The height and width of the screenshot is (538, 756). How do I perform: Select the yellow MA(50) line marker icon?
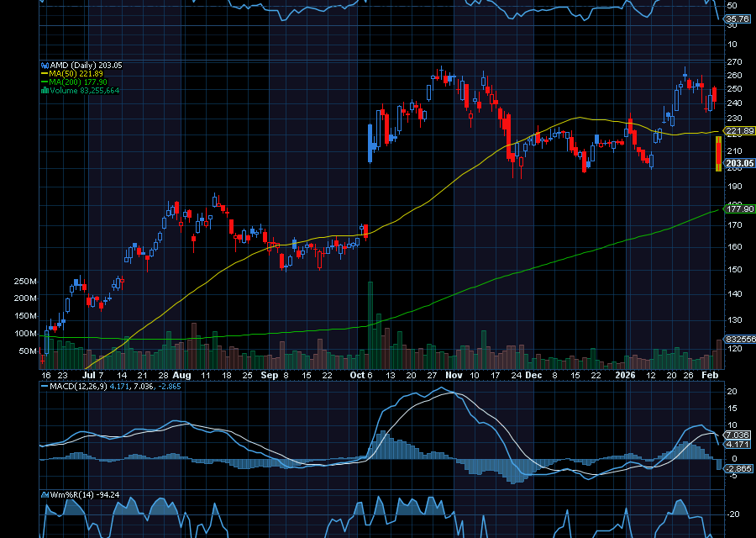click(45, 73)
